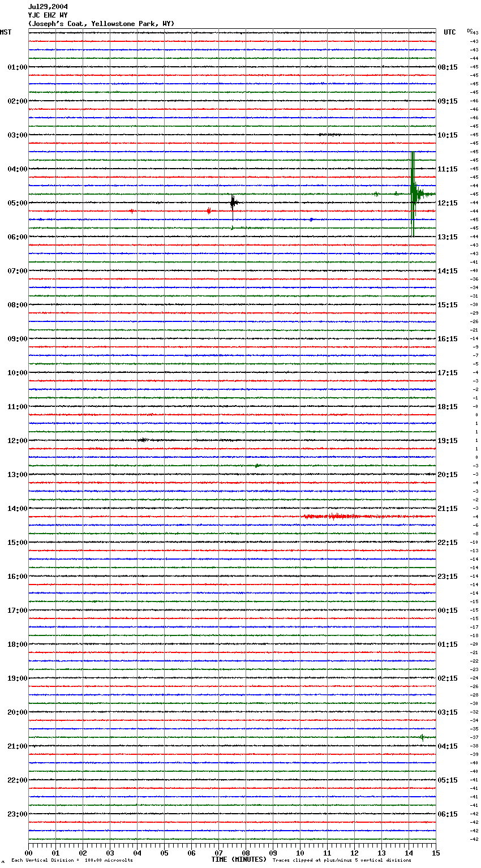The image size is (481, 868).
Task: Click the "12:15" UTC time label
Action: (x=448, y=203)
